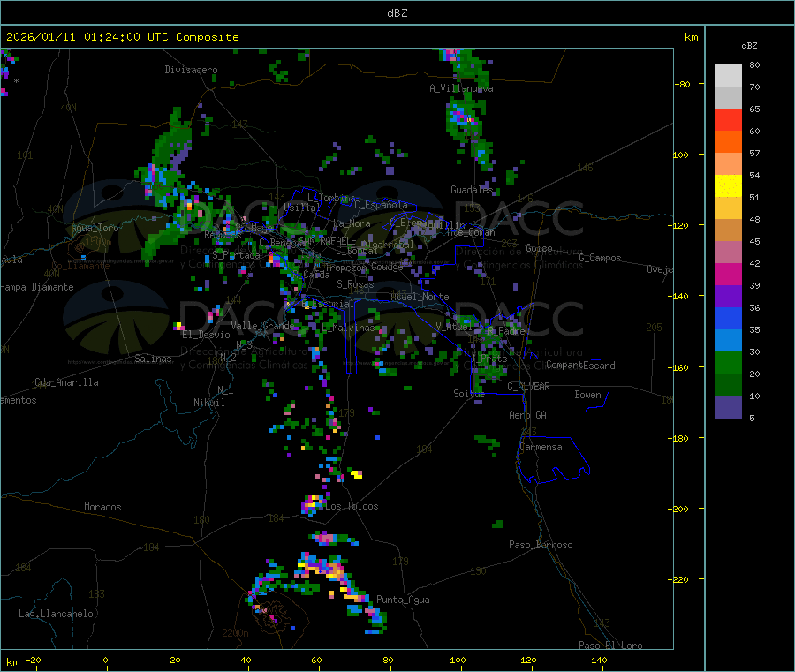795x672 pixels.
Task: Click the timestamp '2026/01/11 01:24:00 UTC Composite'
Action: pyautogui.click(x=122, y=37)
